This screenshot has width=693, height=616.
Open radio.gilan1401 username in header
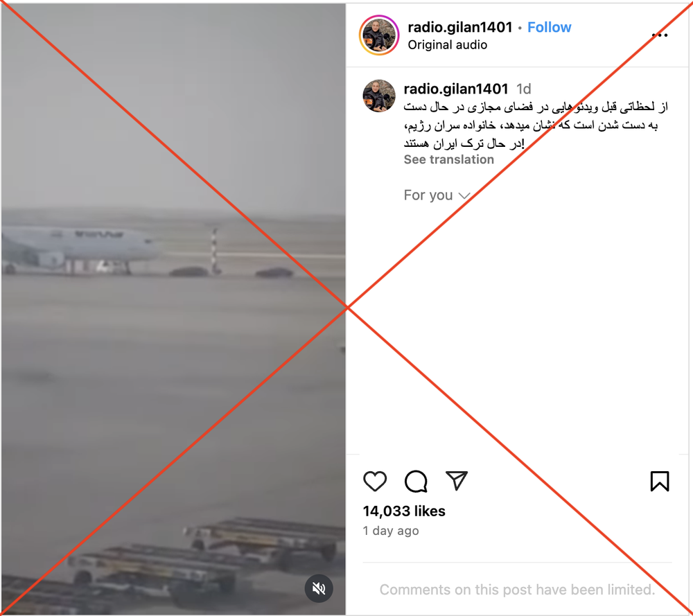459,28
